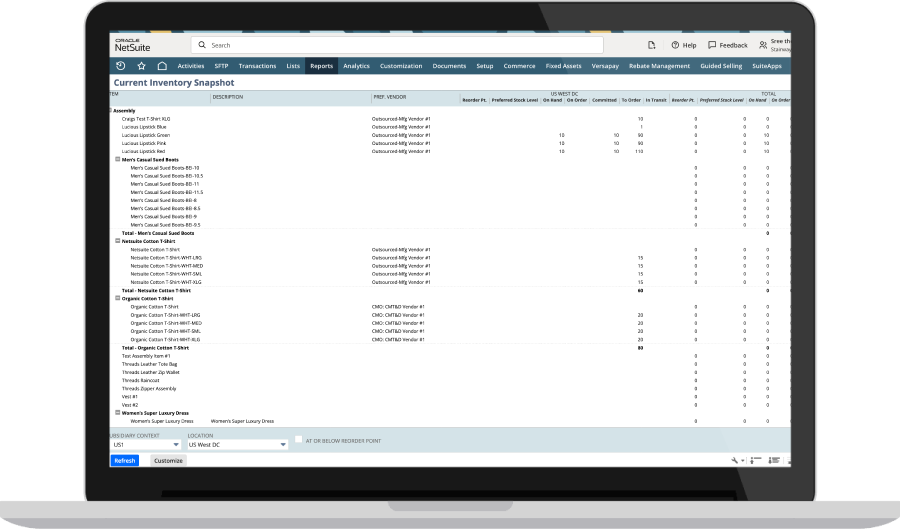Viewport: 900px width, 529px height.
Task: Collapse the Netsuite Cotton T-Shirt group
Action: (118, 241)
